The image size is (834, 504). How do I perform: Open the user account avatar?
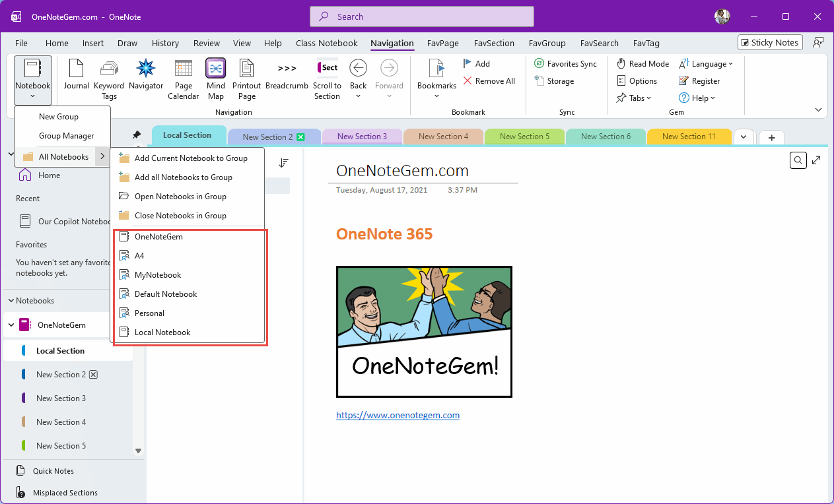pyautogui.click(x=722, y=16)
